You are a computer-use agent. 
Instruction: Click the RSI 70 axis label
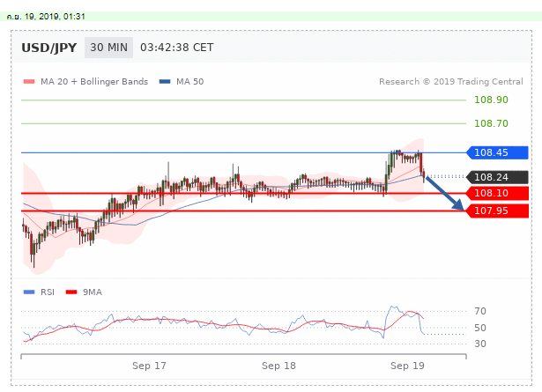pyautogui.click(x=480, y=311)
